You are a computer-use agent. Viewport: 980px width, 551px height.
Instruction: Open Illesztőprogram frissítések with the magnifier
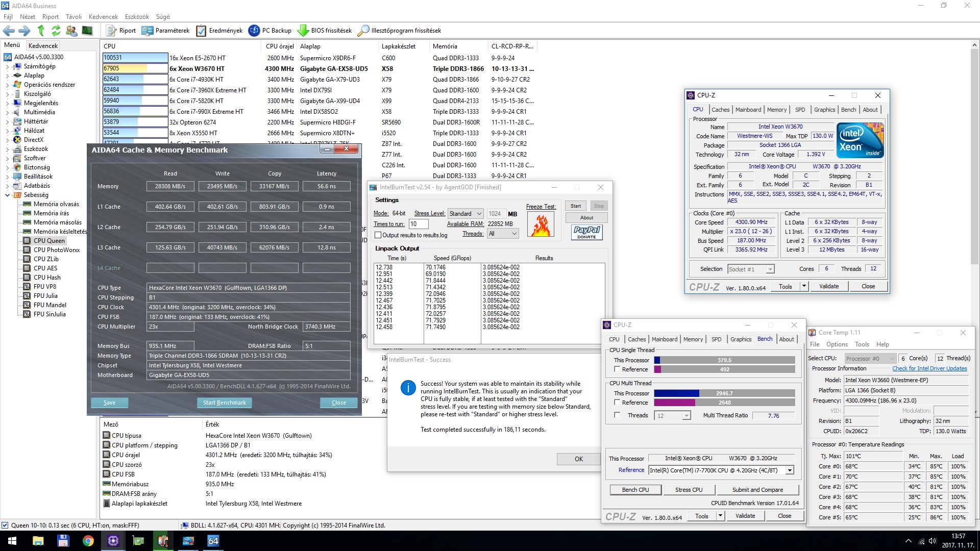(399, 31)
